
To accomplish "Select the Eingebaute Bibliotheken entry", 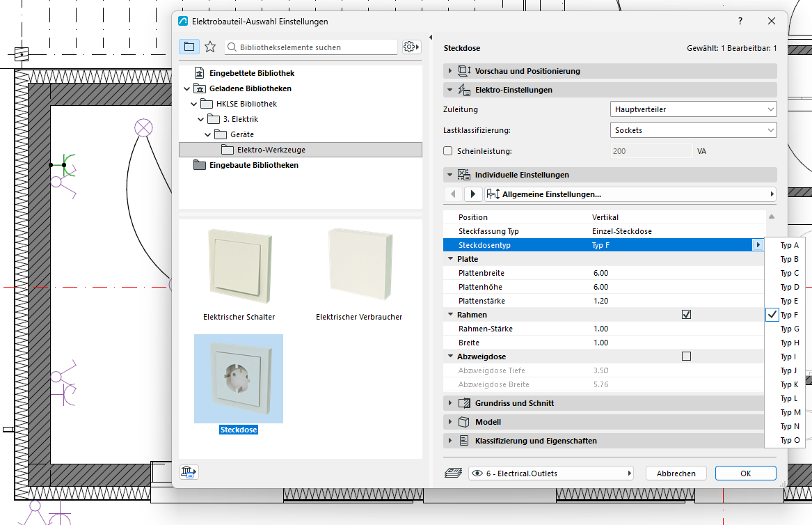I will coord(254,165).
